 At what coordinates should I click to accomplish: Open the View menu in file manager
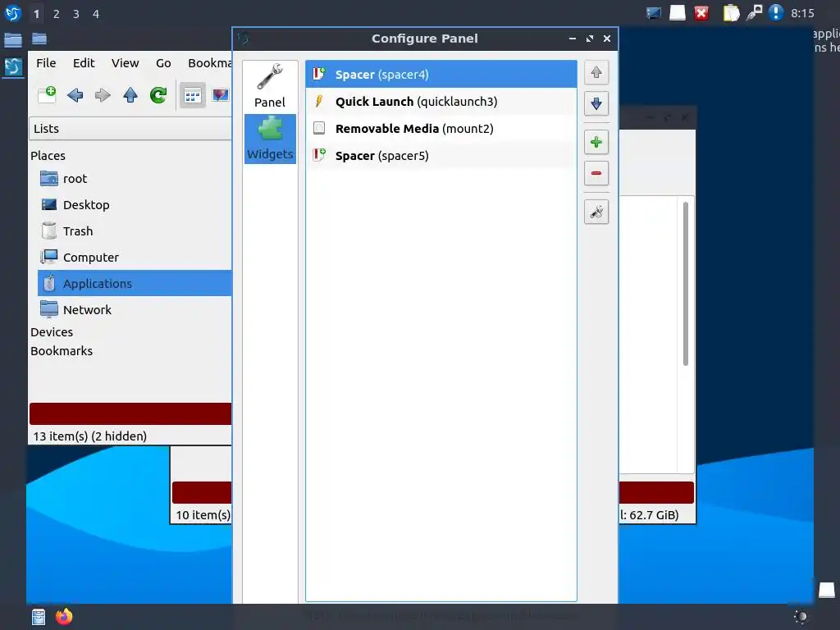point(125,63)
